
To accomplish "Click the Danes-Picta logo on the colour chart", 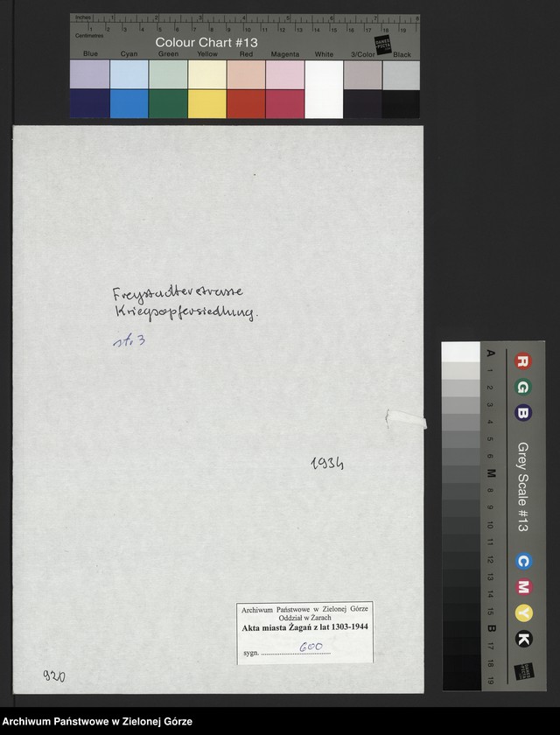I will point(383,45).
